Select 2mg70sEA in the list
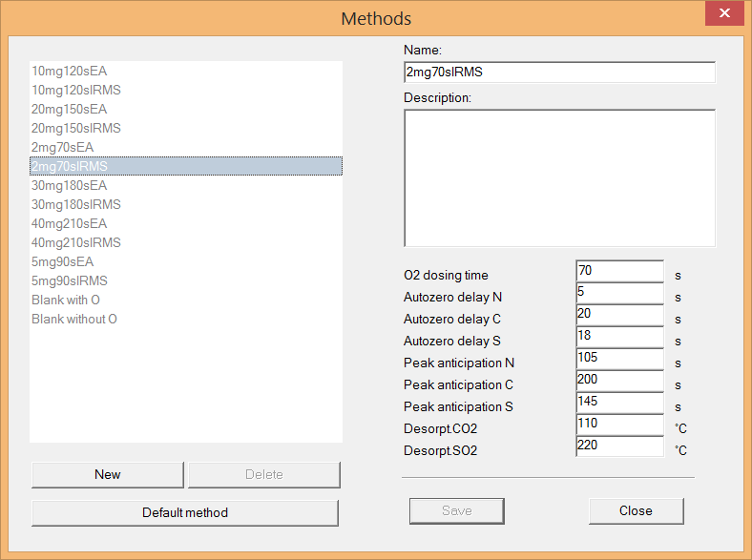Image resolution: width=752 pixels, height=560 pixels. pyautogui.click(x=62, y=147)
